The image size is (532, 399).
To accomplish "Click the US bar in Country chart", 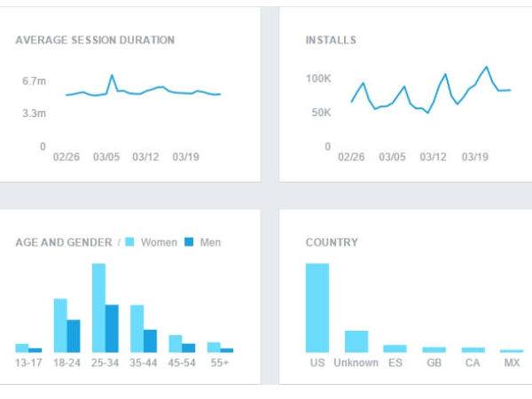I will pos(317,308).
